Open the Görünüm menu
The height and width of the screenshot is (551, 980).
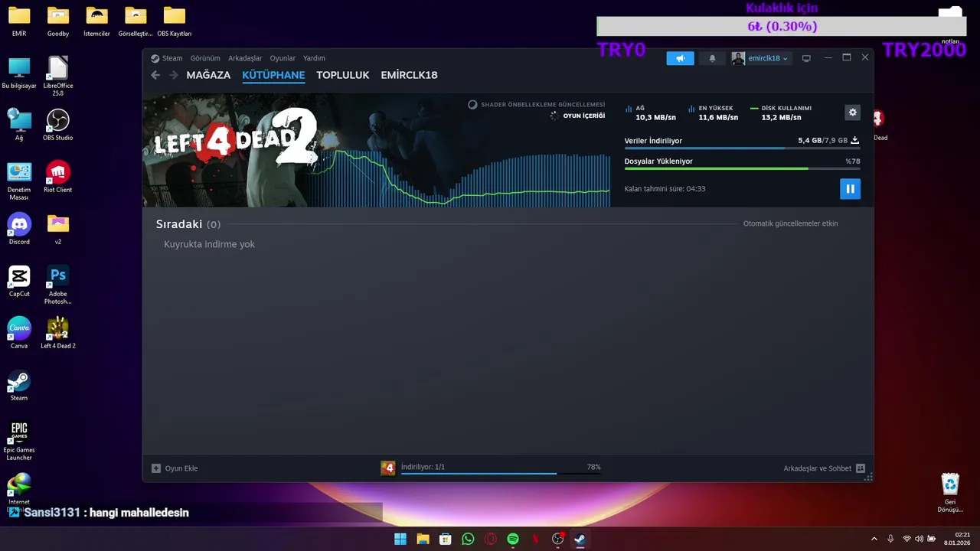click(x=205, y=58)
